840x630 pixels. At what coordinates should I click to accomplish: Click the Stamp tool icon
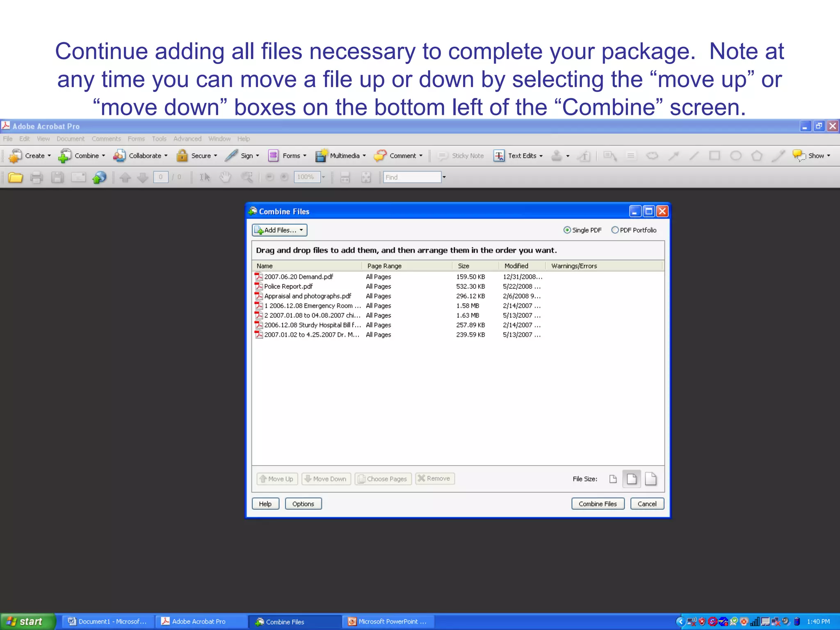(557, 156)
